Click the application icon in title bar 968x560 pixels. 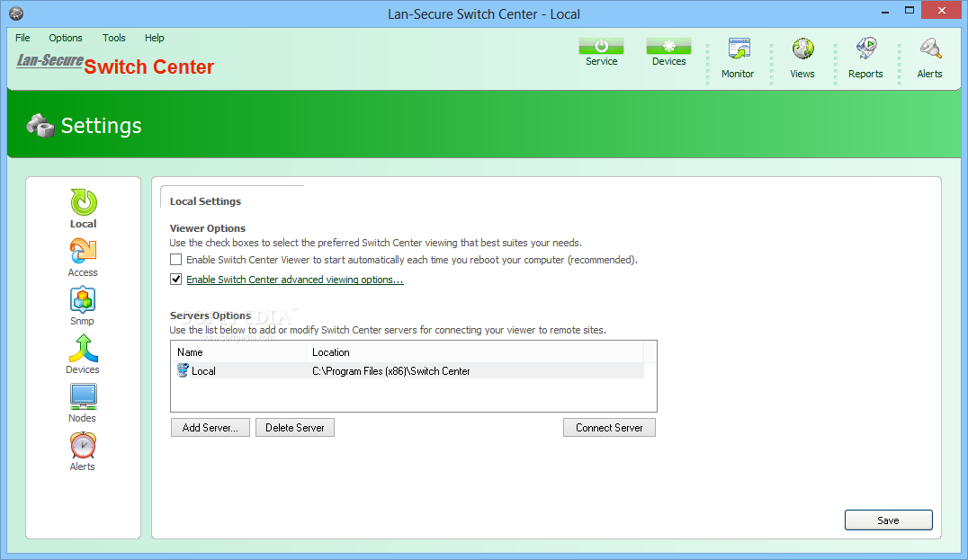(x=17, y=13)
